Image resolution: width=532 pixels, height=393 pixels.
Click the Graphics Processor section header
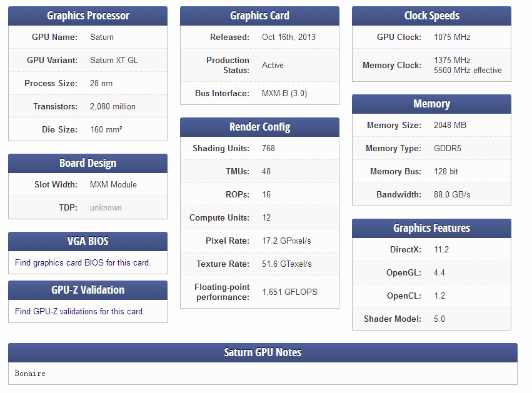click(88, 16)
